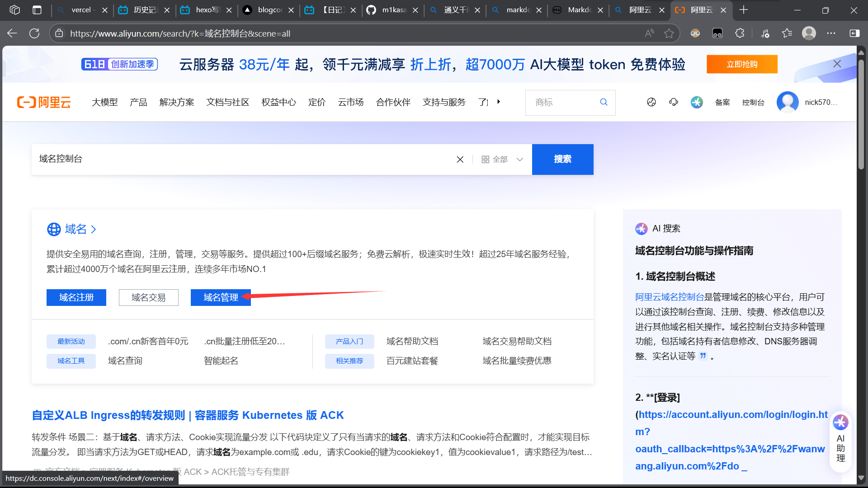Open the 产品 menu
Viewport: 868px width, 488px height.
(x=138, y=102)
